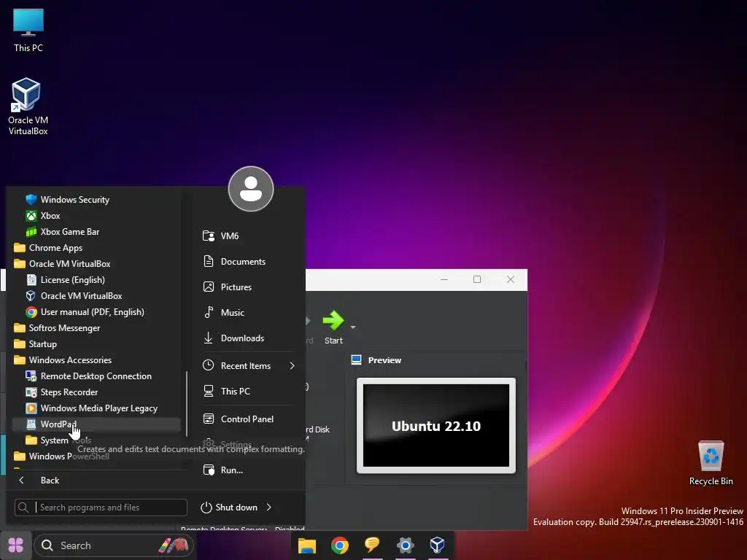Click the Ubuntu 22.10 preview thumbnail

(x=436, y=426)
